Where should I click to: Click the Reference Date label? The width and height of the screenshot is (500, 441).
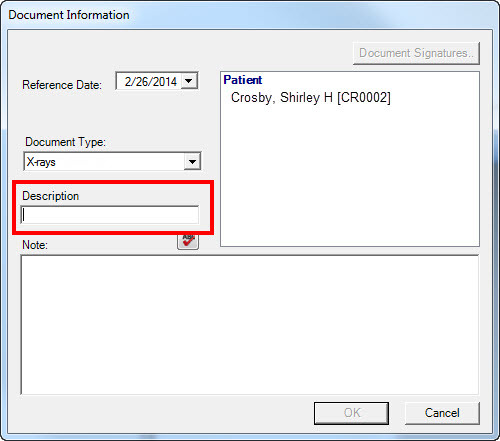(62, 85)
